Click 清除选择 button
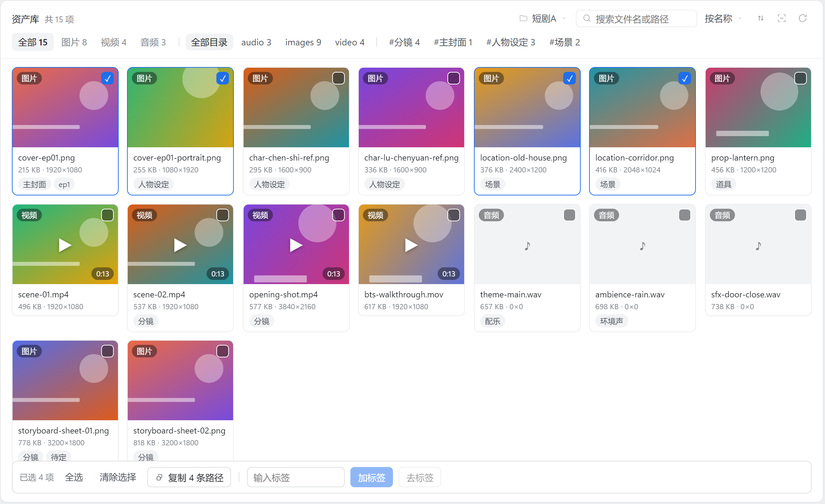This screenshot has height=504, width=825. (118, 477)
